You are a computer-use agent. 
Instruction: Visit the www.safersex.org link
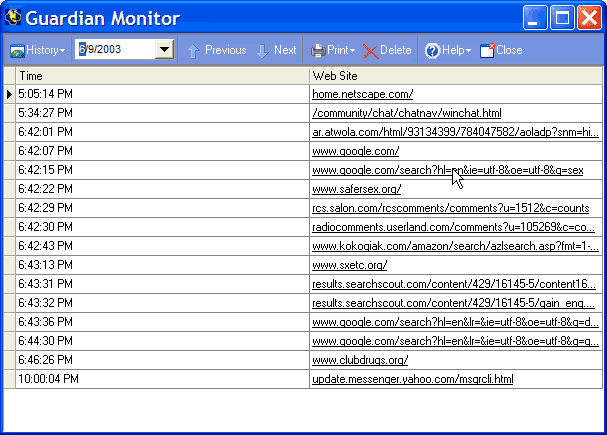tap(357, 189)
